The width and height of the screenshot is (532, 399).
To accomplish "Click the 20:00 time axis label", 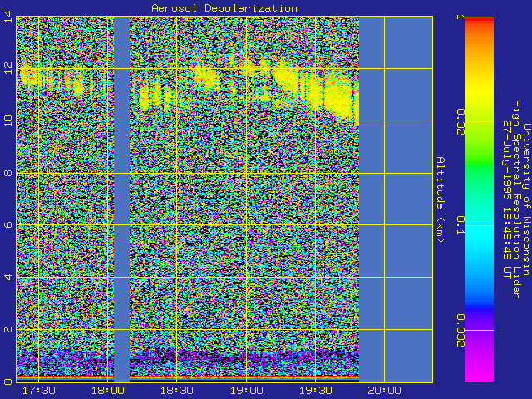I will coord(384,391).
